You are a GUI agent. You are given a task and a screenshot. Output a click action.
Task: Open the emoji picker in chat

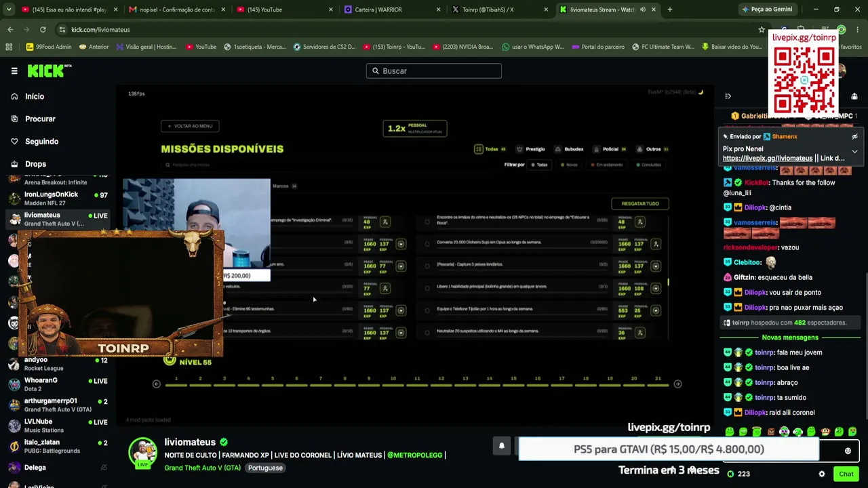click(x=848, y=451)
